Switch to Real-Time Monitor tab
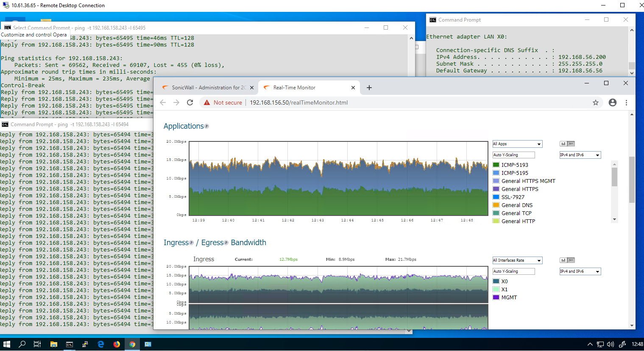 [308, 88]
